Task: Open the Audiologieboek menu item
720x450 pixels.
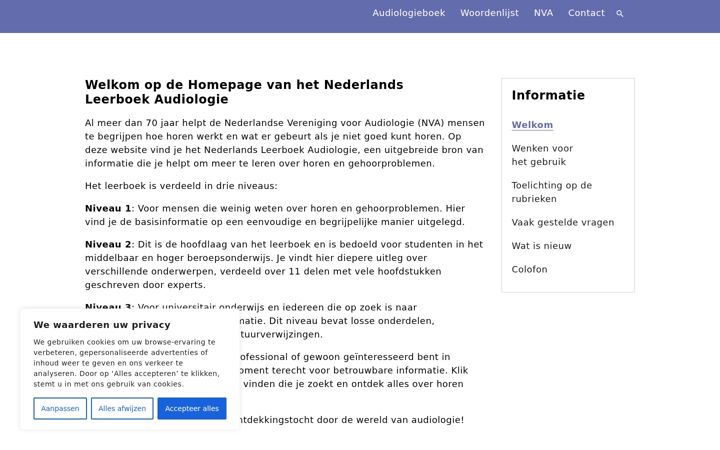Action: [409, 13]
